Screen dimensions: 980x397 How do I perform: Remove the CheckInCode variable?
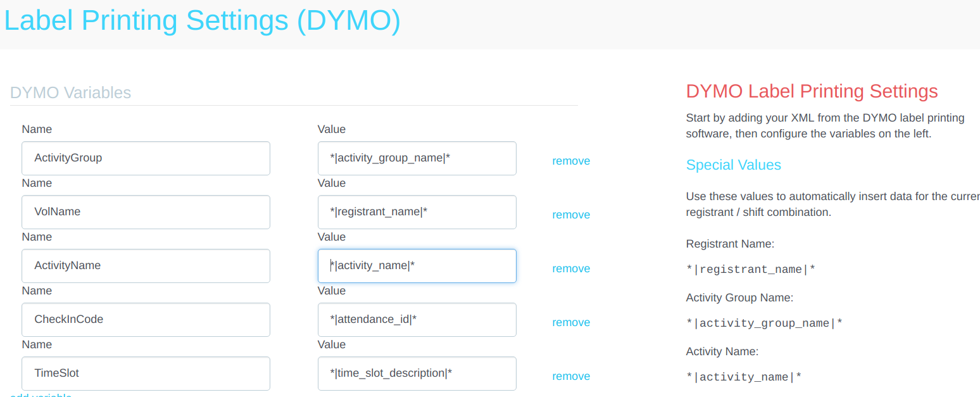point(570,322)
